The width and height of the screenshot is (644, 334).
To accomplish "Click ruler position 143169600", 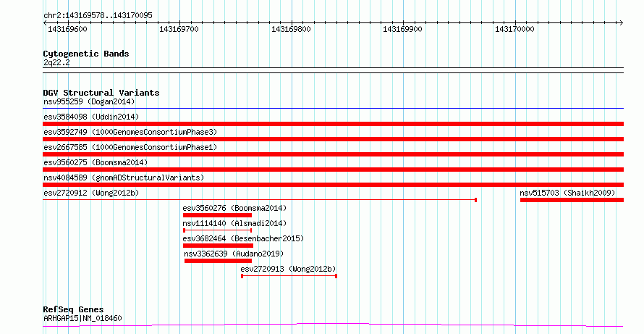I will pos(67,29).
